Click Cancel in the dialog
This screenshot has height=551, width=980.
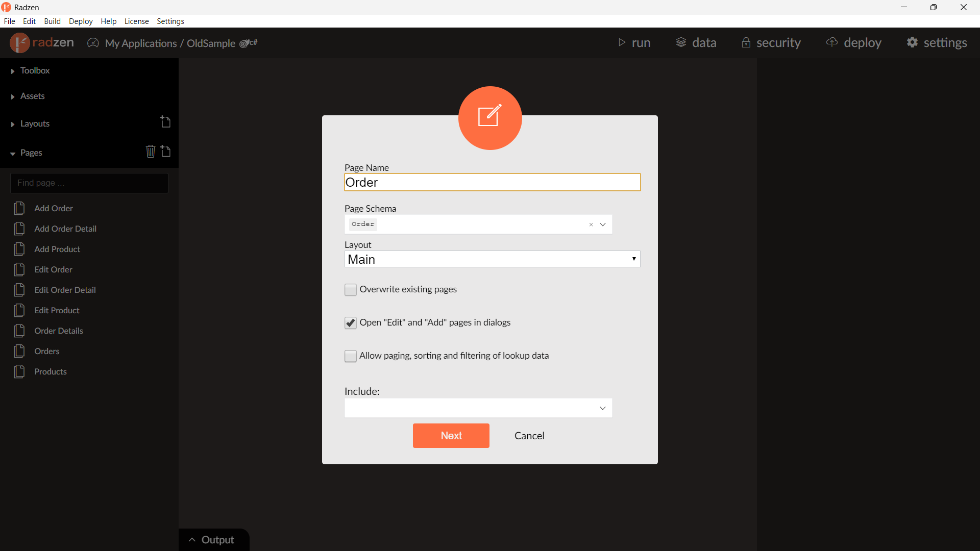pyautogui.click(x=529, y=436)
